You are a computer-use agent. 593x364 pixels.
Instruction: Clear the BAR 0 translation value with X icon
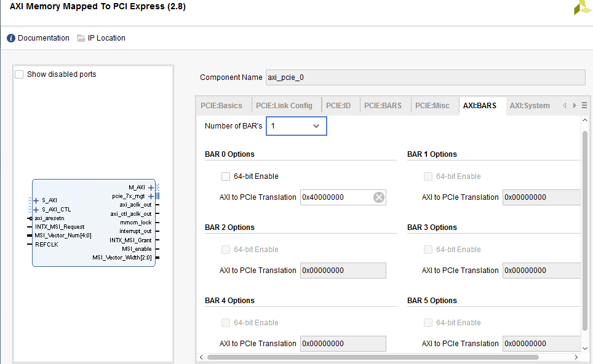380,197
